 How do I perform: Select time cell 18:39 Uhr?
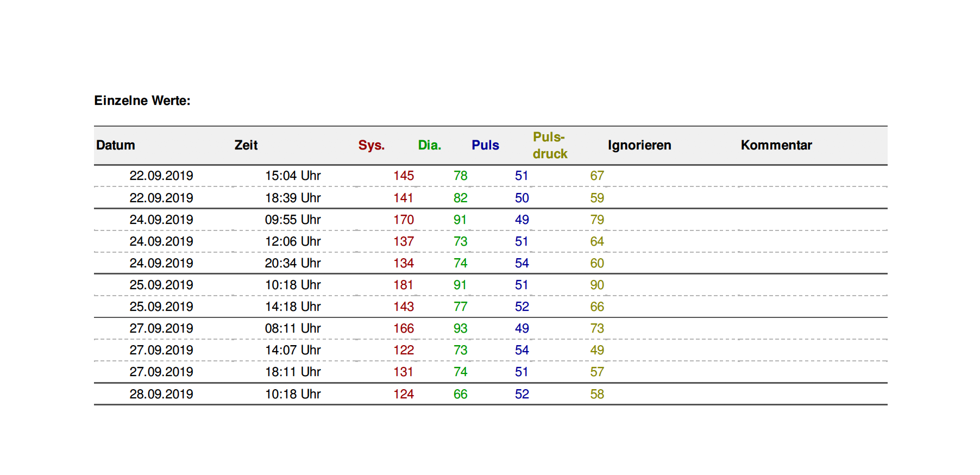(x=293, y=198)
